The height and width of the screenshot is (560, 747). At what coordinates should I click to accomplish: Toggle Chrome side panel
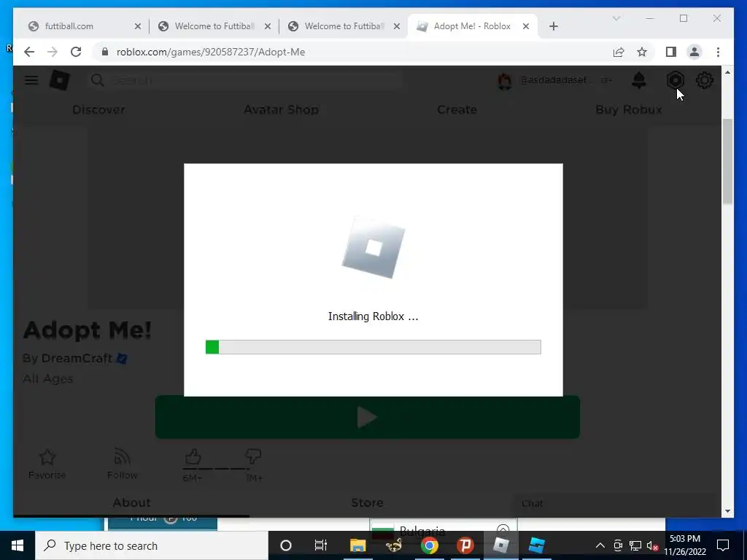pyautogui.click(x=671, y=52)
